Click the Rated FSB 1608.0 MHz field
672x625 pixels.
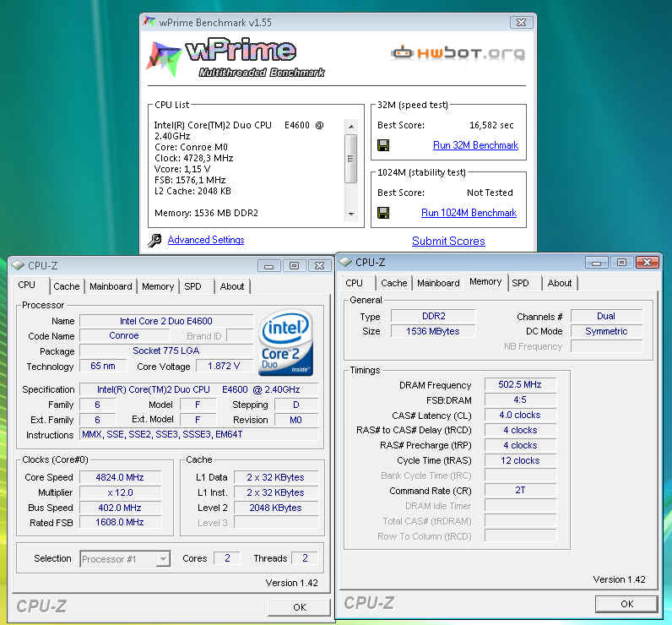tap(120, 522)
